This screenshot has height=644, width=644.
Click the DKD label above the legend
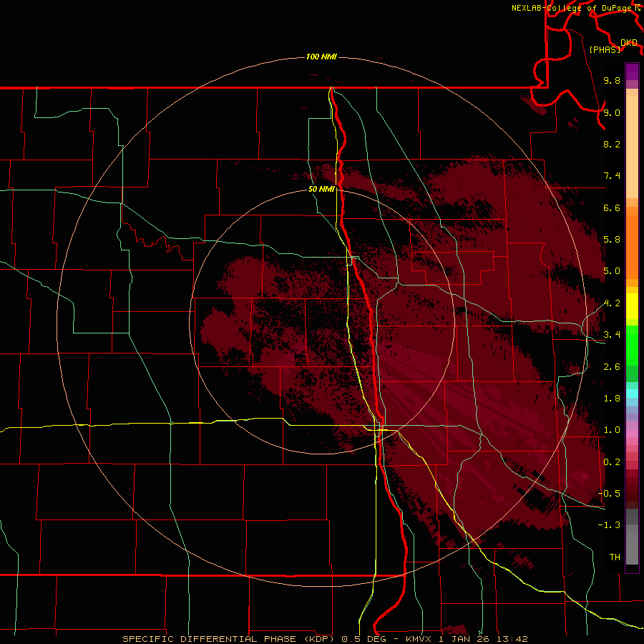click(x=629, y=43)
